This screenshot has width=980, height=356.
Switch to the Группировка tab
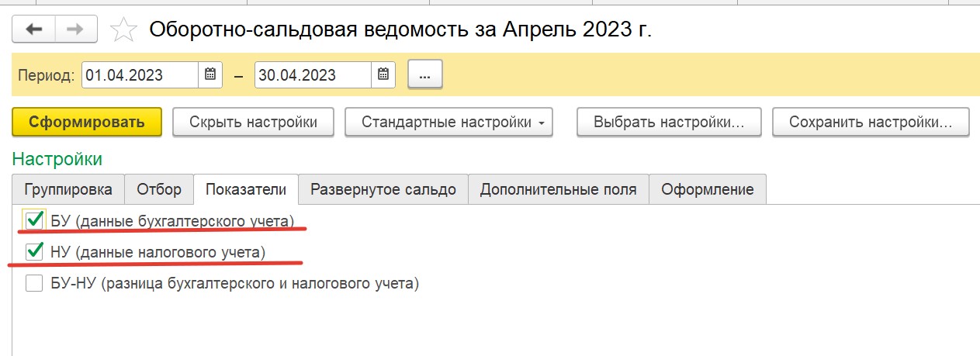point(68,189)
